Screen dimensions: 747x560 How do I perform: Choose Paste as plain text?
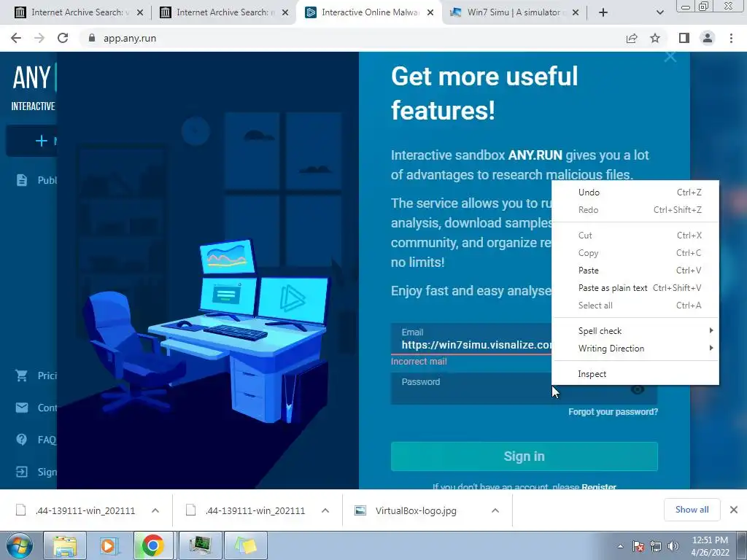pos(635,287)
